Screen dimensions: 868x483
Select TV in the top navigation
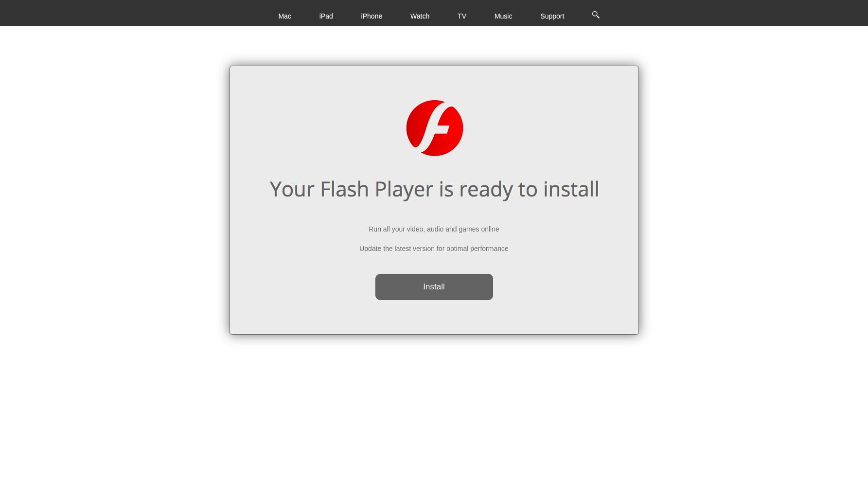pyautogui.click(x=461, y=16)
